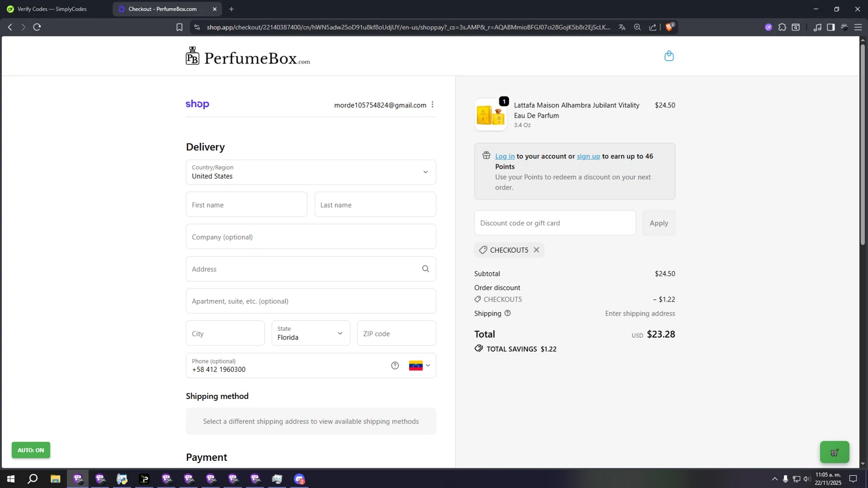Open account options next to the email
Screen dimensions: 868x488
(x=432, y=105)
